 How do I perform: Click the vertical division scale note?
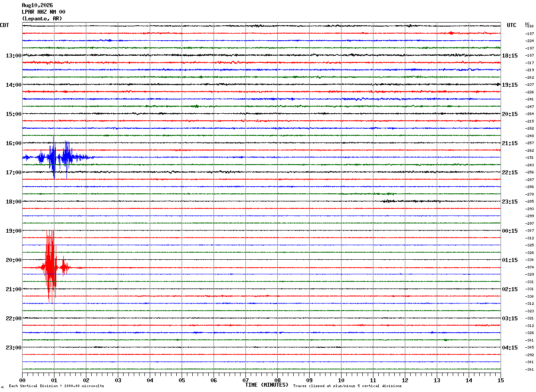click(x=56, y=386)
